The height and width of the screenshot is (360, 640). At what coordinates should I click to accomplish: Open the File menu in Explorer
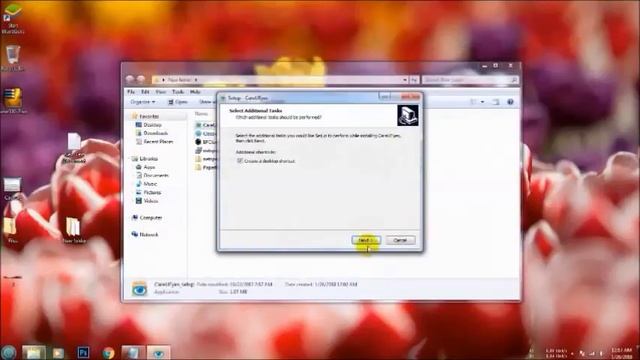point(131,92)
